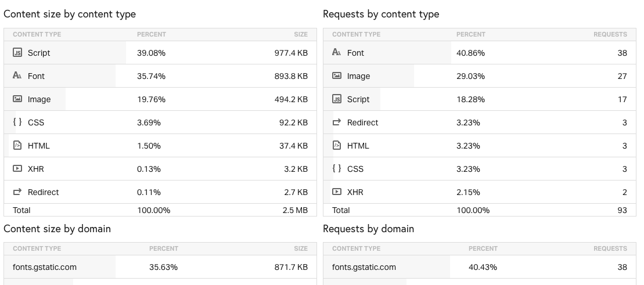Click the CSS braces icon in content size table
The width and height of the screenshot is (644, 285).
pos(17,122)
